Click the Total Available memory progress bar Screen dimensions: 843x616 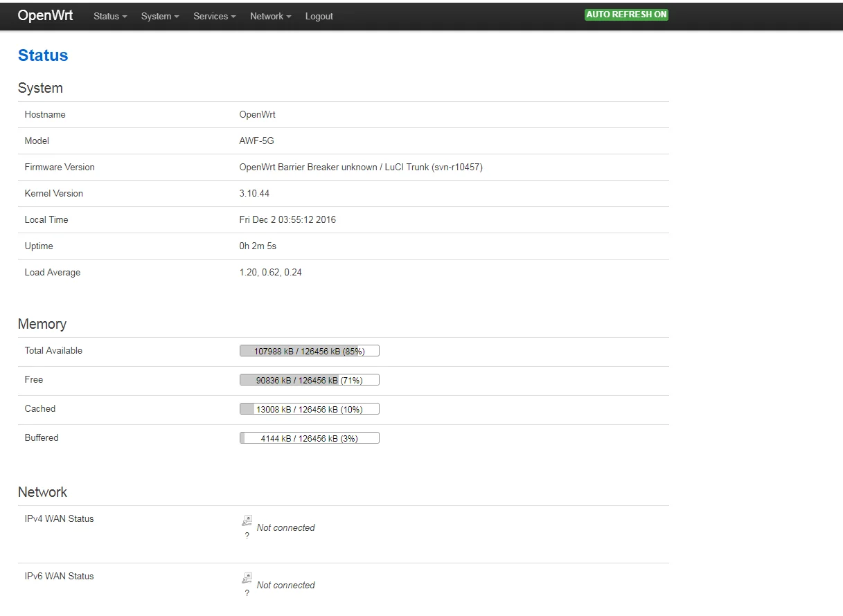[310, 351]
